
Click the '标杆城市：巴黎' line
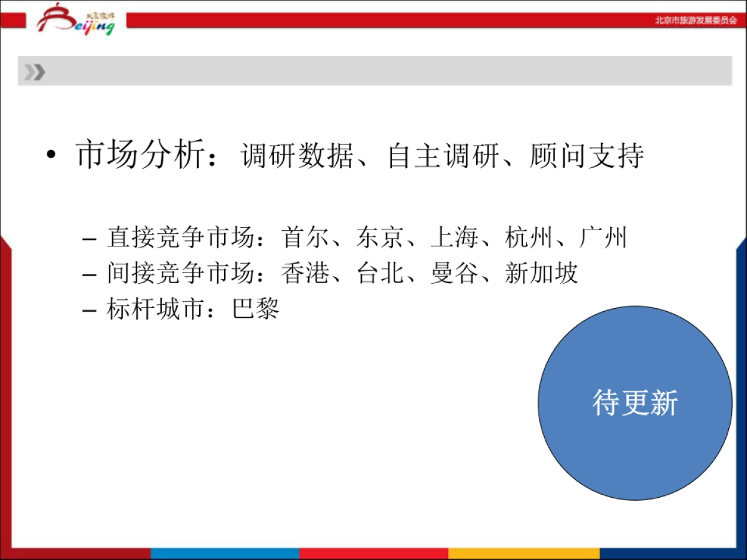[193, 310]
